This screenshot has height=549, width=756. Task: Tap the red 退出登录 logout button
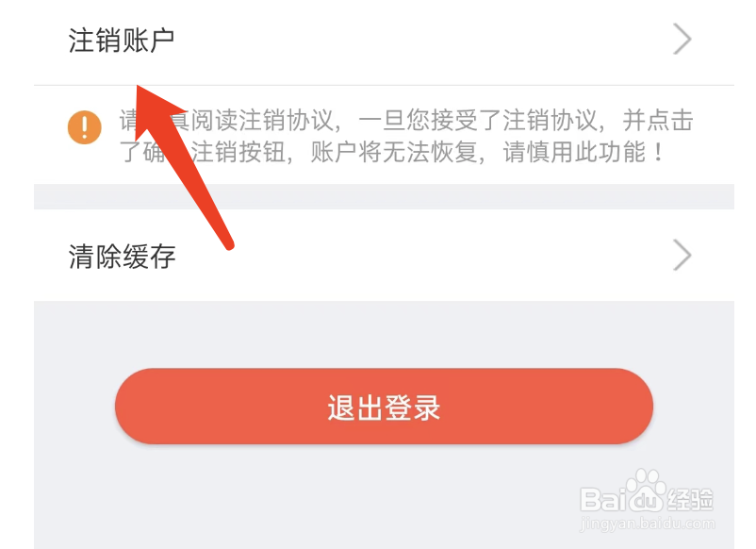[384, 407]
